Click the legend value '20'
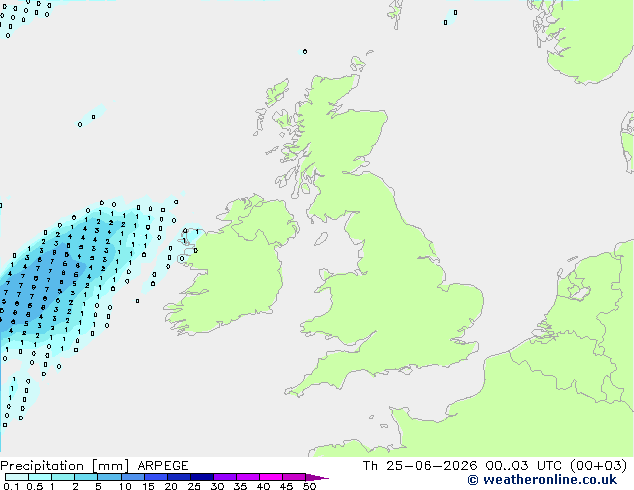Screen dimensions: 634x490 171,486
